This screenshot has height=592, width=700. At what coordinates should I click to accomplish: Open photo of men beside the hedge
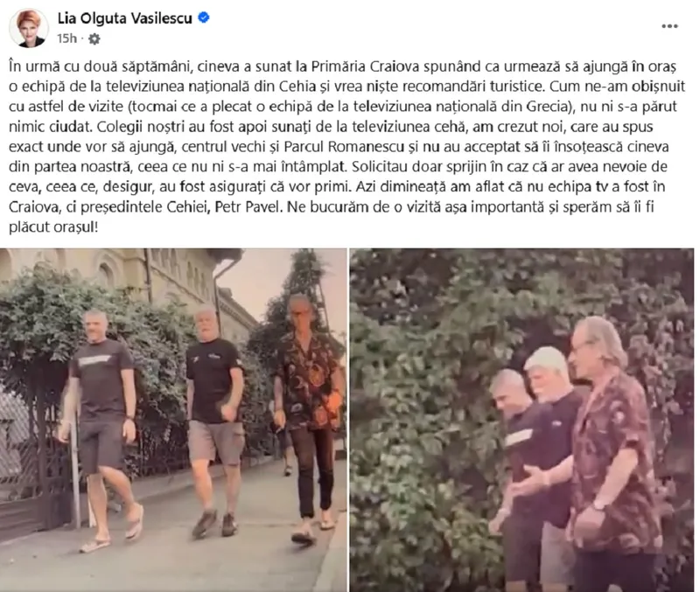click(x=521, y=421)
